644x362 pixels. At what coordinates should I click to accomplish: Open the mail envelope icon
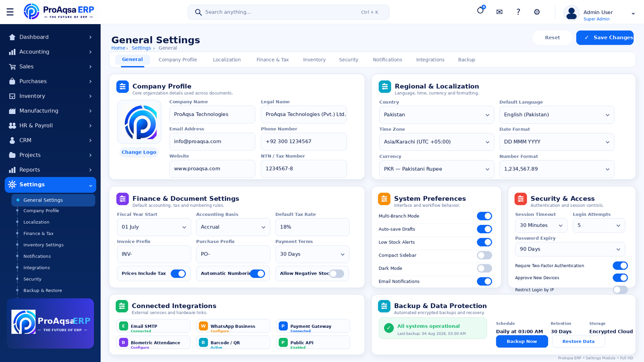pos(500,12)
